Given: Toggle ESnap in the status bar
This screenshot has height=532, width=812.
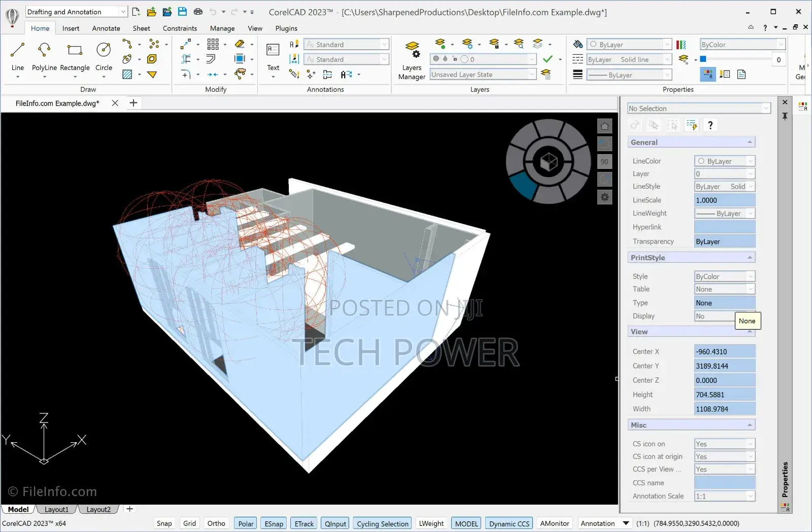Looking at the screenshot, I should [274, 523].
